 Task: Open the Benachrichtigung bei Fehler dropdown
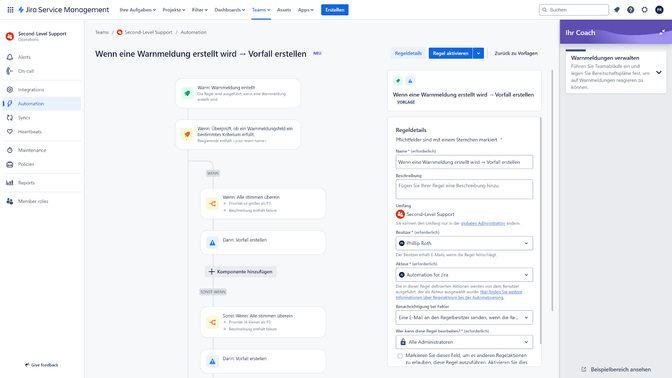(x=464, y=318)
